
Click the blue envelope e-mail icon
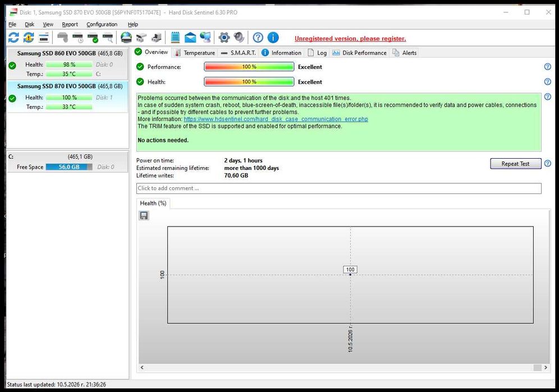coord(190,38)
